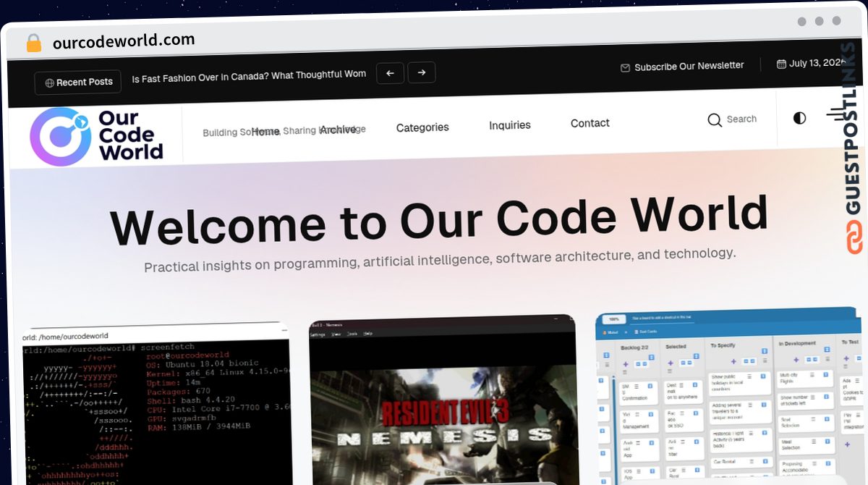Open the Categories menu
The image size is (868, 485).
coord(422,127)
